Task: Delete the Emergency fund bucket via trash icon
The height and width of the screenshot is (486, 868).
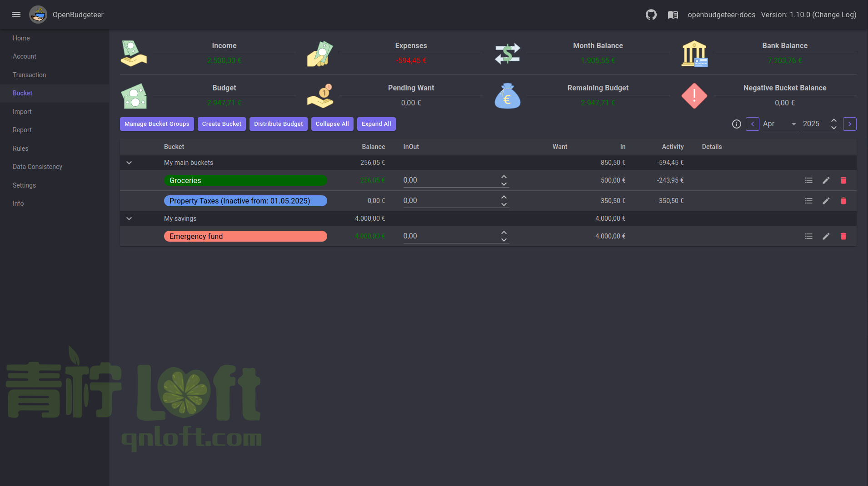Action: (843, 236)
